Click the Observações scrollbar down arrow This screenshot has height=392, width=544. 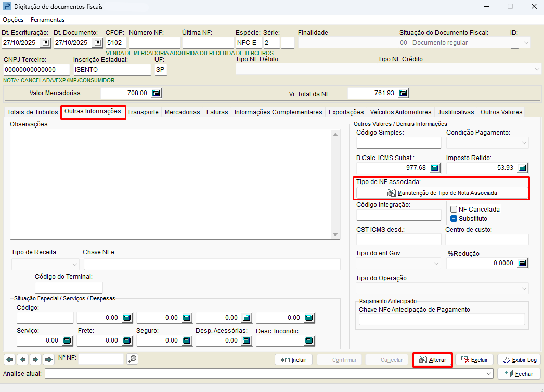336,235
